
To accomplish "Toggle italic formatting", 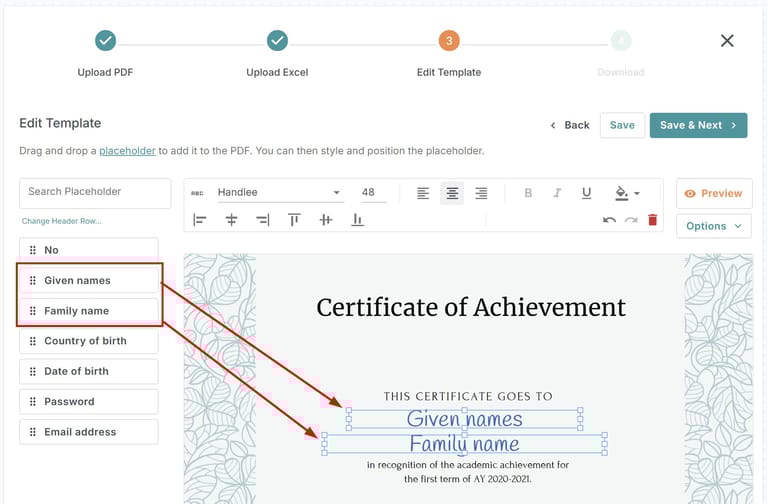I will [557, 193].
